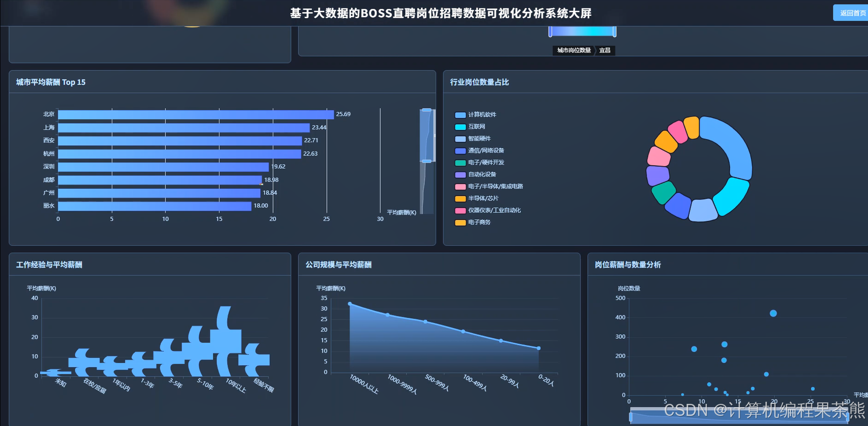Image resolution: width=868 pixels, height=426 pixels.
Task: Click the large blue donut segment
Action: click(x=735, y=144)
